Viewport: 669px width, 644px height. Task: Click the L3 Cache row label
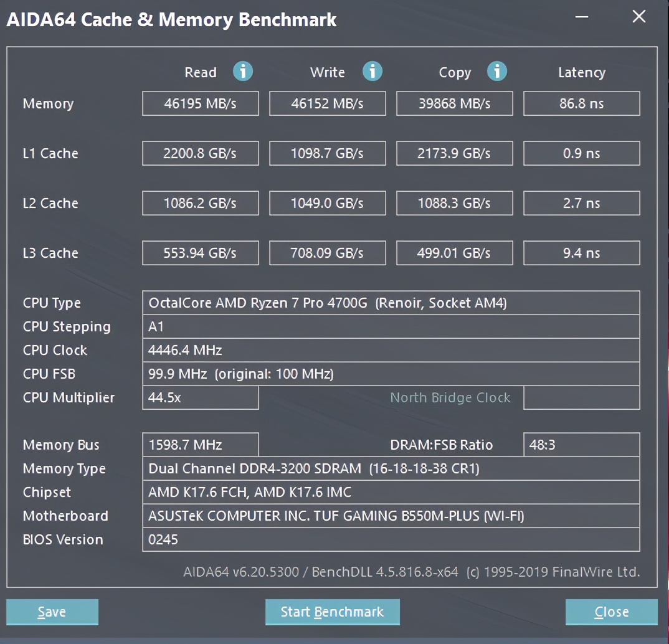click(x=50, y=253)
